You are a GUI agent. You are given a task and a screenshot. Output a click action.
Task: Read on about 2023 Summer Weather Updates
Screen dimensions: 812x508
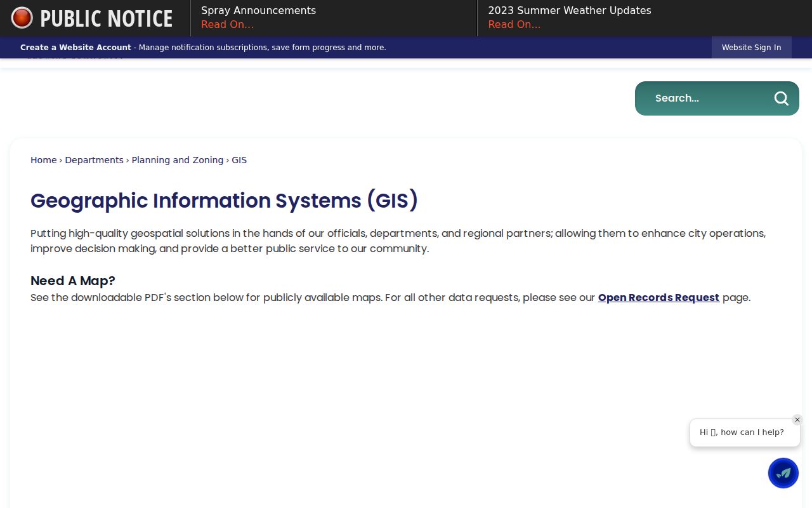click(x=514, y=25)
